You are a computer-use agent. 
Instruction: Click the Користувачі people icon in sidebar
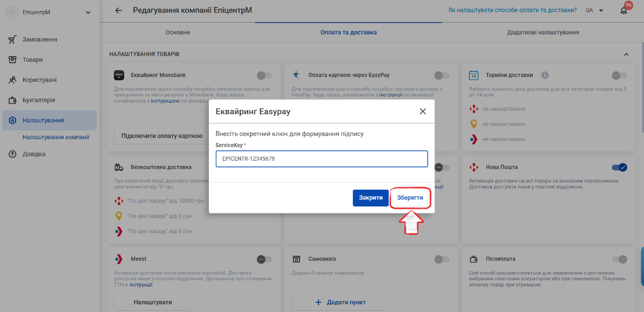tap(12, 79)
